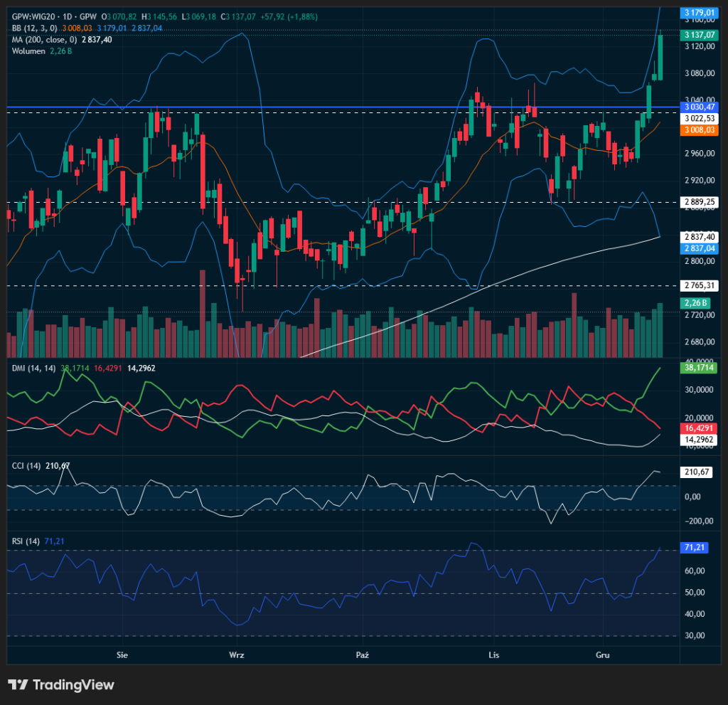Select the red DMI value label 16,4291
This screenshot has height=705, width=728.
coord(698,428)
